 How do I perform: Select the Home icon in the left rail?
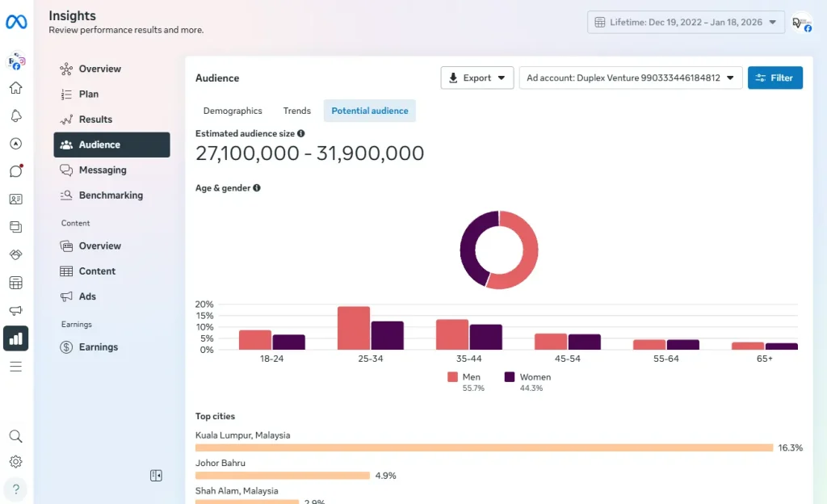pos(15,90)
